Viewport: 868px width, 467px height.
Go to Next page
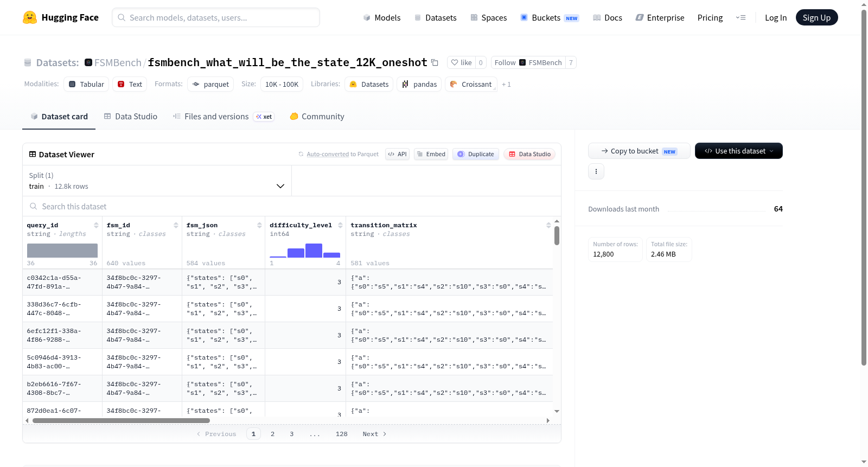[374, 434]
